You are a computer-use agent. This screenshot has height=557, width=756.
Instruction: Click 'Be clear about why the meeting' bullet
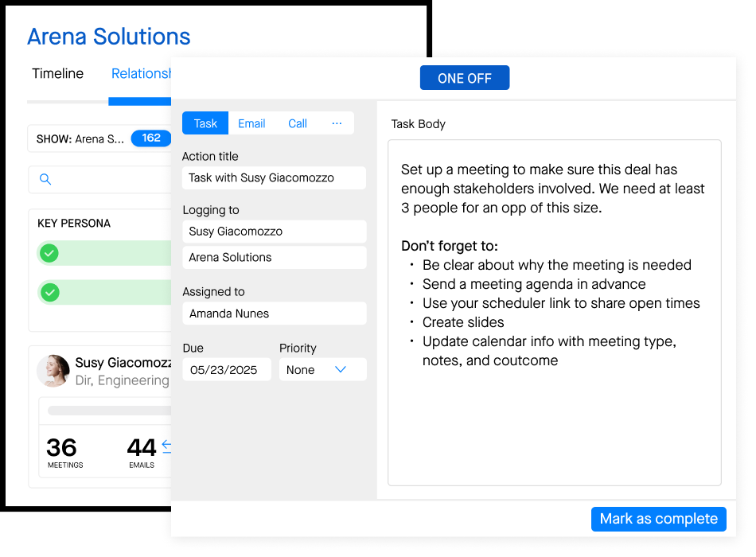(x=557, y=265)
